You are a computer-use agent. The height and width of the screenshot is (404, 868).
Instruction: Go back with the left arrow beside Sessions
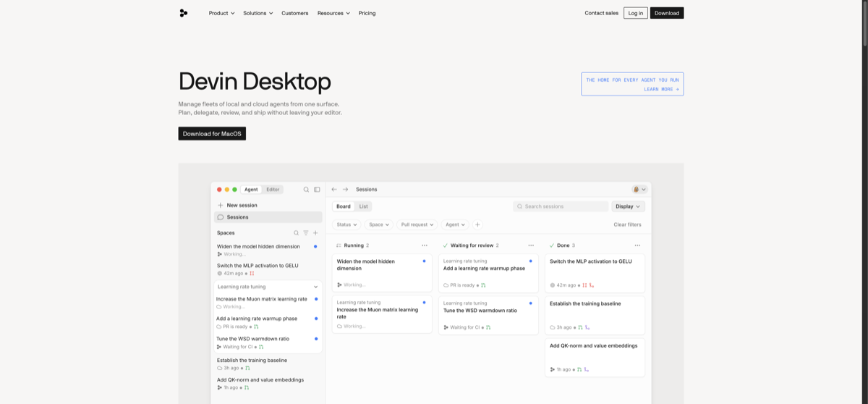tap(334, 190)
